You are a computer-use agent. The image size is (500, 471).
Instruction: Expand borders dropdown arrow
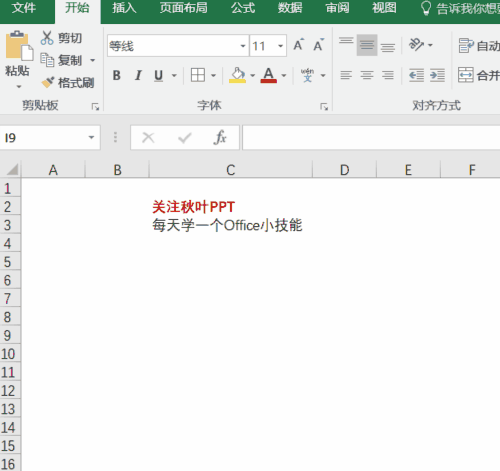[213, 75]
